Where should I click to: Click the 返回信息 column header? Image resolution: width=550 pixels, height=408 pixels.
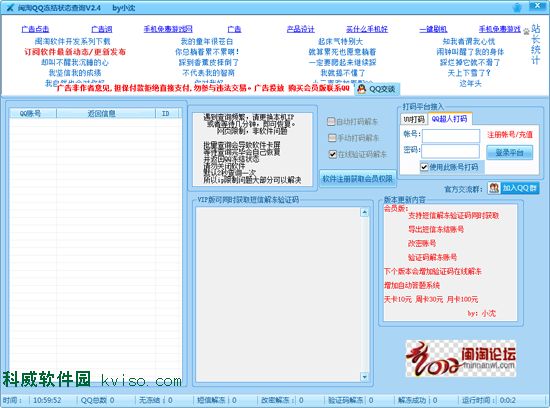[x=106, y=113]
